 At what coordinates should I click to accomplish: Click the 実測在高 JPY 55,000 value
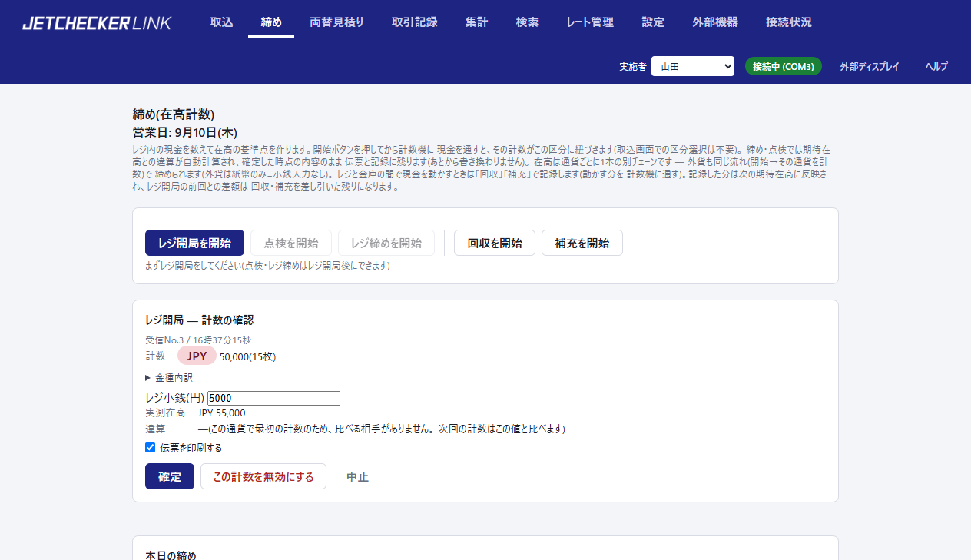click(222, 413)
